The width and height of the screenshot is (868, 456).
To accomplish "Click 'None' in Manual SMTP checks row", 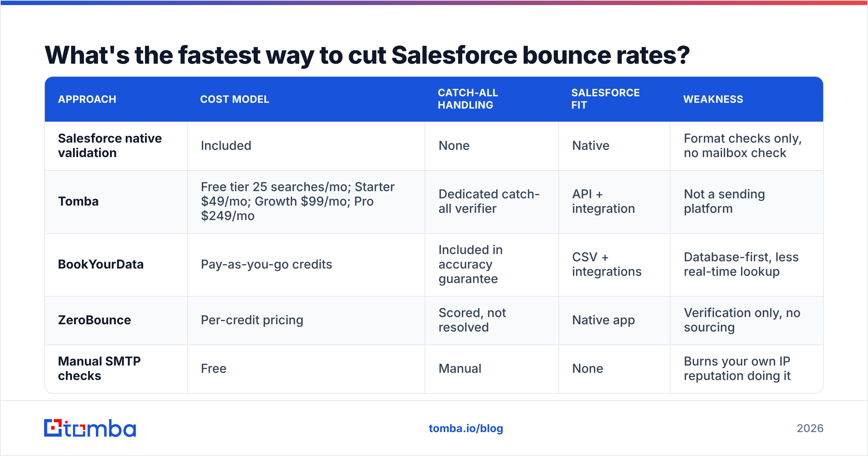I will click(x=587, y=368).
